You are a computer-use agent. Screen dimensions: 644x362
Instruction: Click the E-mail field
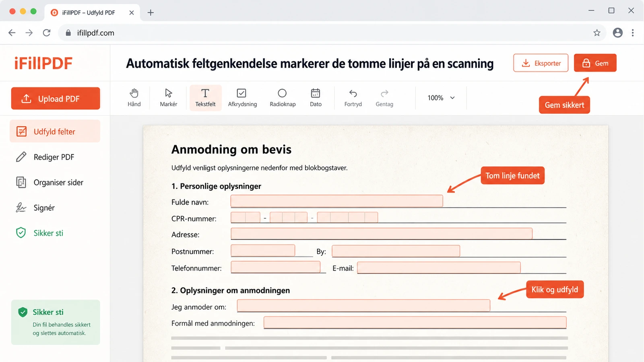tap(439, 267)
